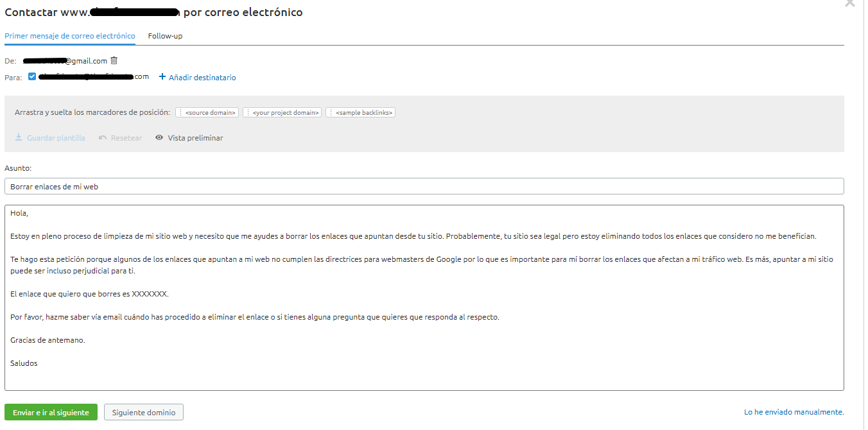Click the Lo he enviado manualmente link

click(x=794, y=411)
